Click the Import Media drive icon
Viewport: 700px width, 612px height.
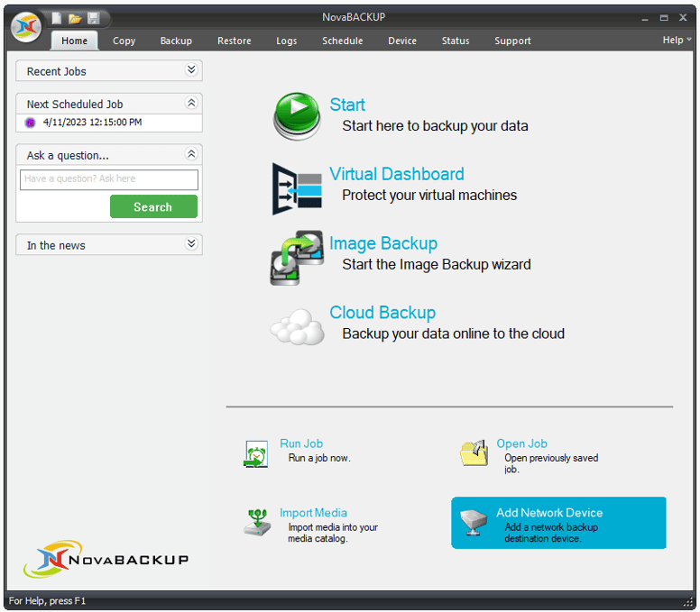[257, 522]
